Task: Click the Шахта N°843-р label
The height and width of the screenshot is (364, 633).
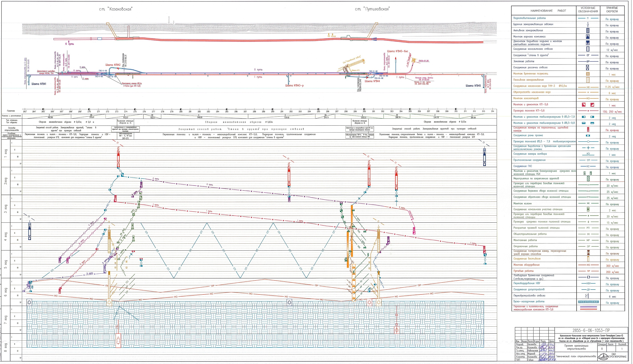Action: click(x=294, y=86)
